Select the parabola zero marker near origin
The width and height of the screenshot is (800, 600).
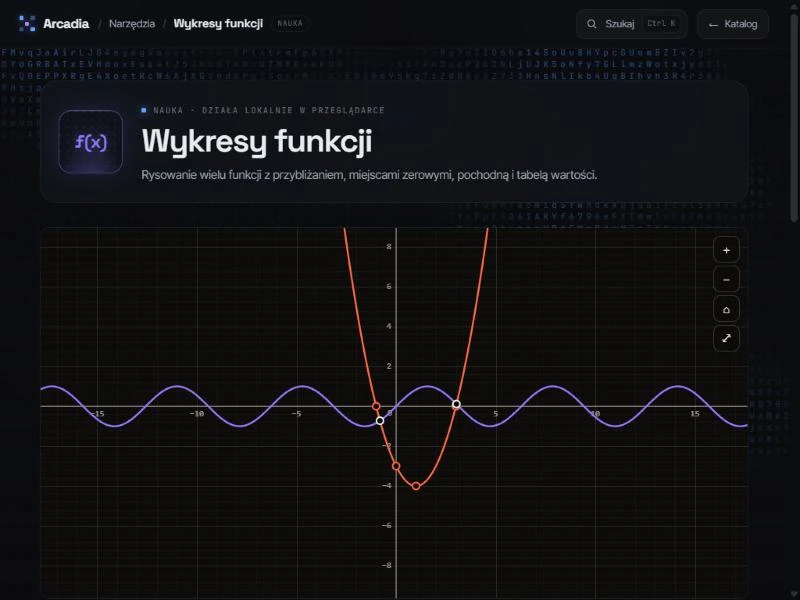(376, 406)
